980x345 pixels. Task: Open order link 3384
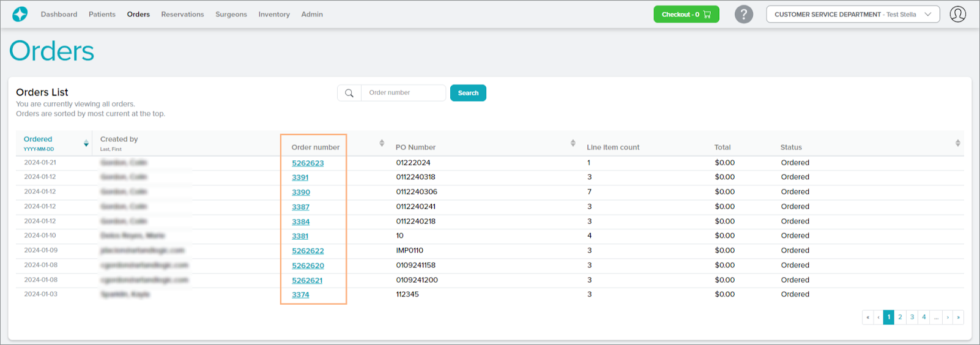300,221
